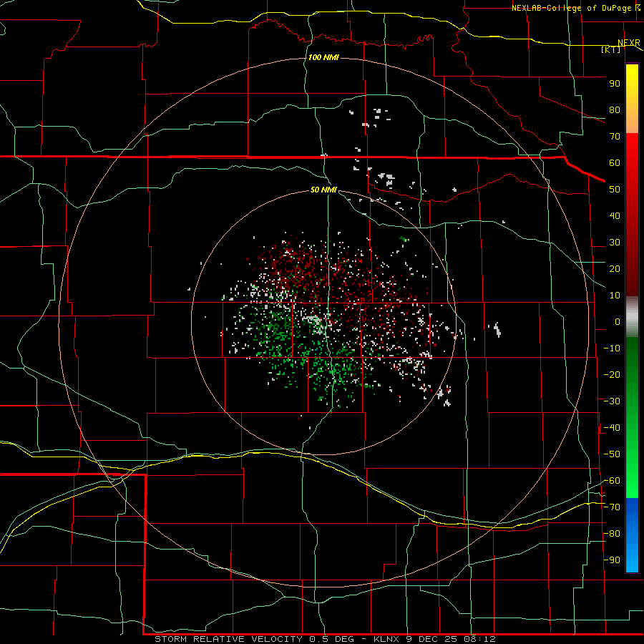
Task: Click the "9 DEC 25" date text
Action: 431,639
